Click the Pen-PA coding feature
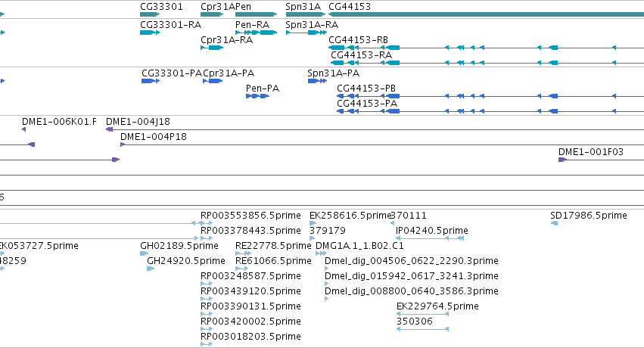 [257, 96]
